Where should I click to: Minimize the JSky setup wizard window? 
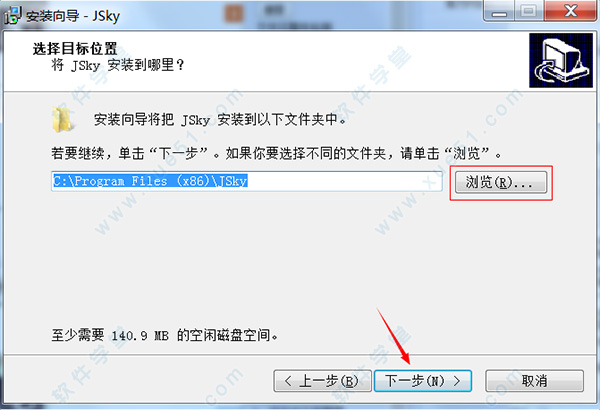(499, 11)
